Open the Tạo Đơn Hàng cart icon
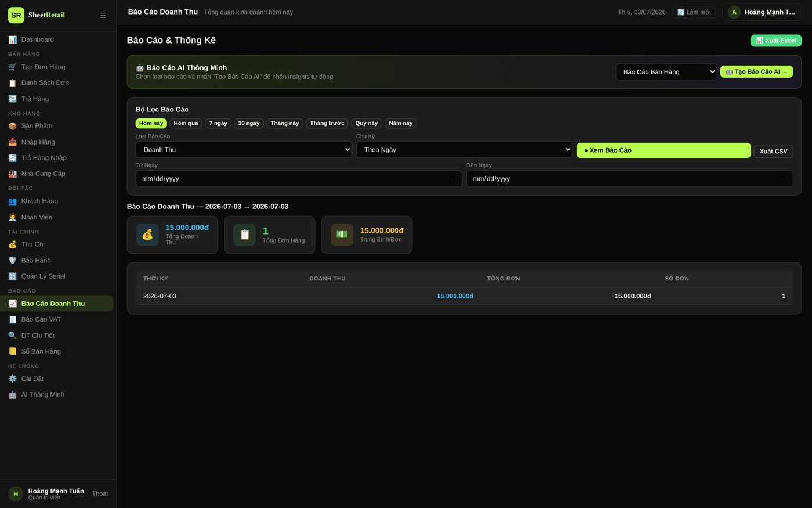Screen dimensions: 812x508 pos(12,67)
